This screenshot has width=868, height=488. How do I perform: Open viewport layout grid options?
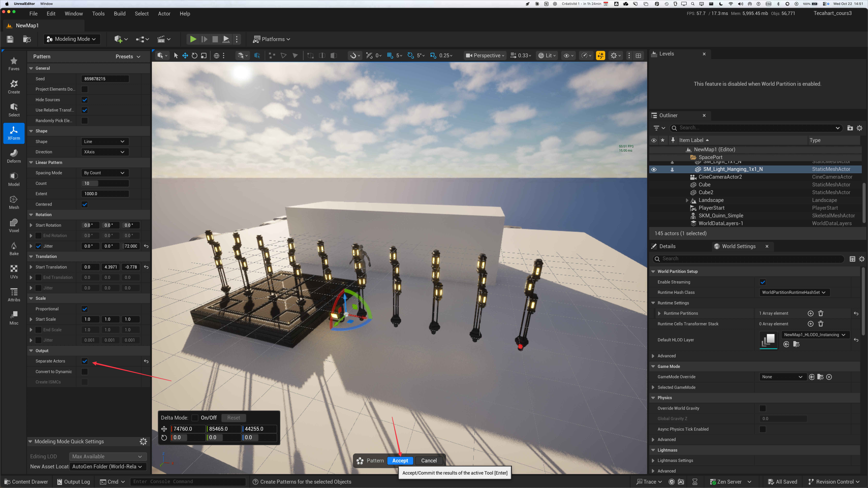(638, 56)
